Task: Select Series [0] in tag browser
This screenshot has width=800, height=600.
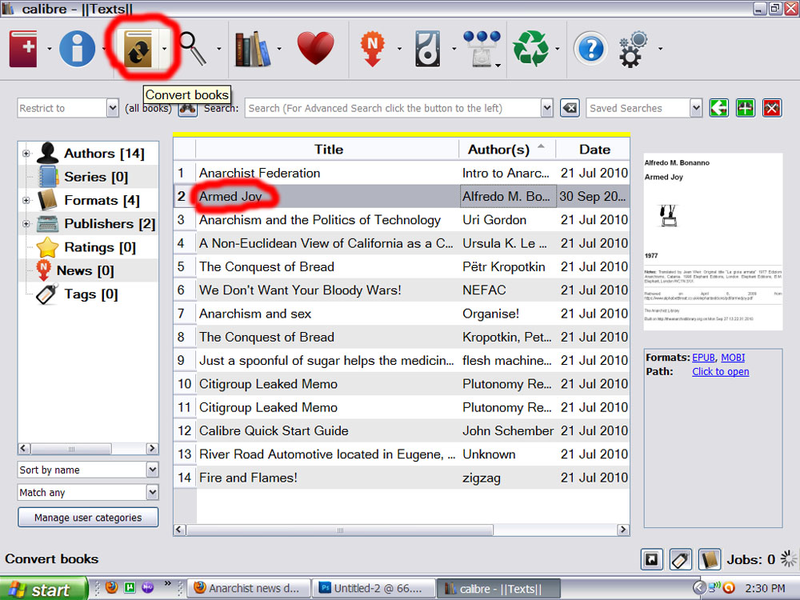Action: click(x=96, y=177)
